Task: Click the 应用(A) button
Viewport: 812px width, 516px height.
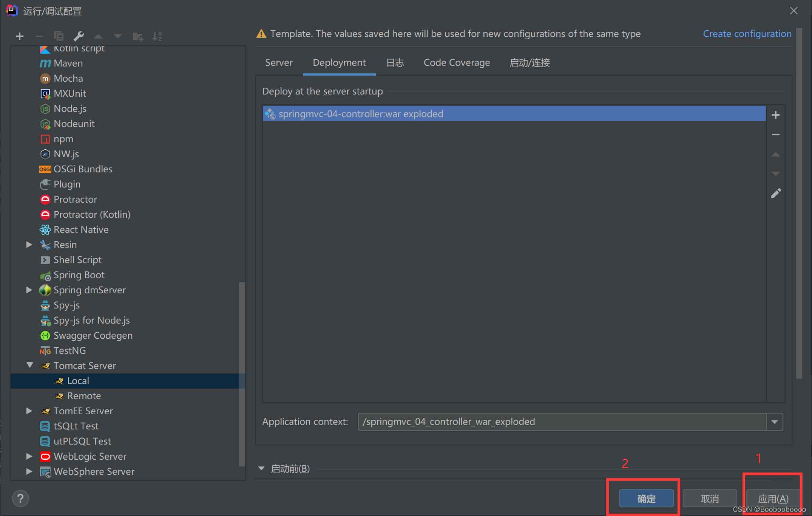Action: click(x=773, y=499)
